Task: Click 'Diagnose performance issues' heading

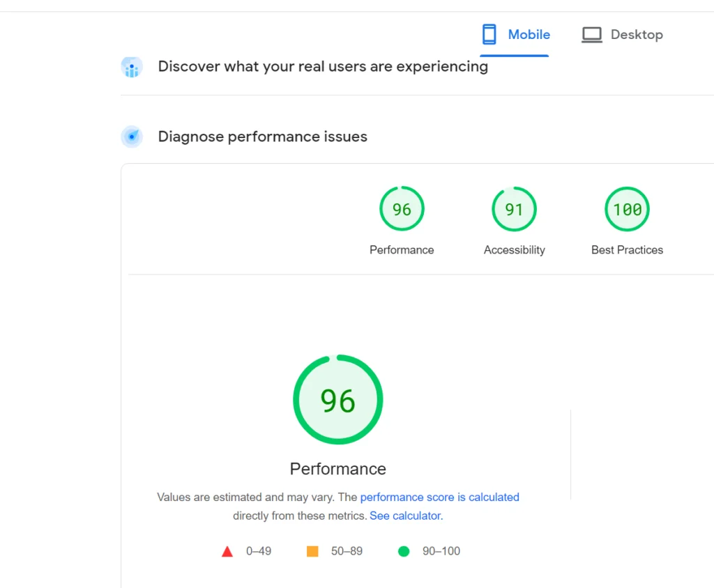Action: 263,137
